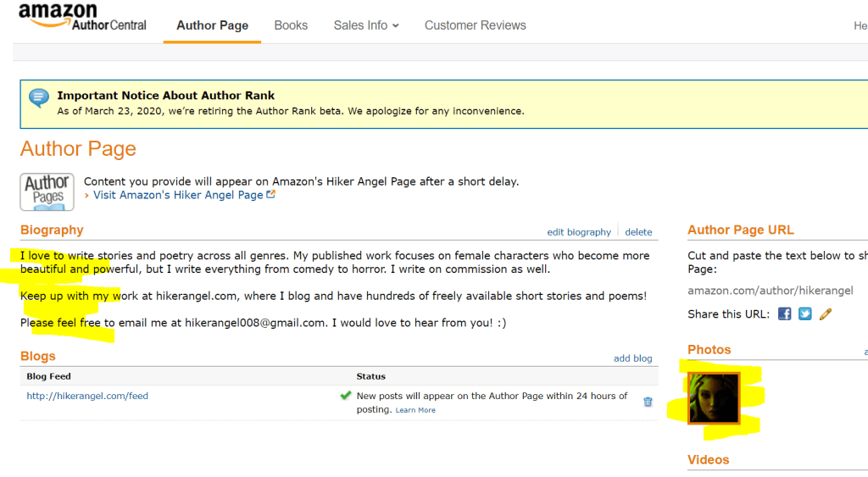
Task: Click the add blog link
Action: pos(632,358)
